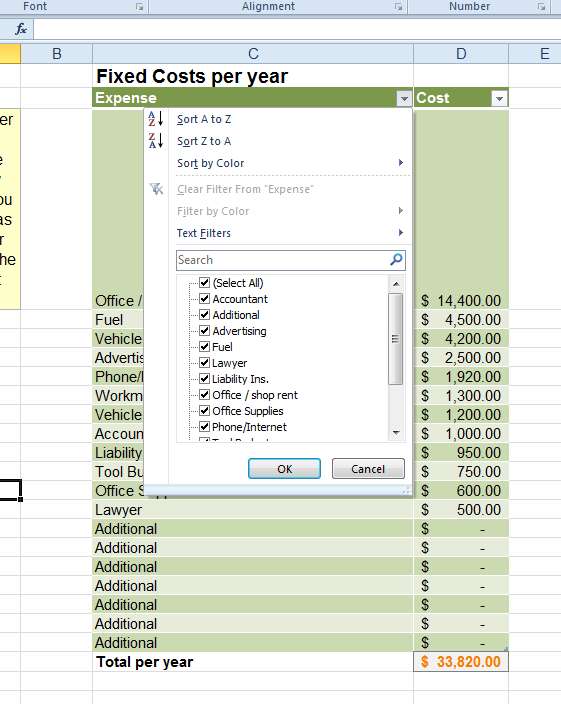The image size is (561, 704).
Task: Click the fx insert function icon
Action: pyautogui.click(x=21, y=30)
